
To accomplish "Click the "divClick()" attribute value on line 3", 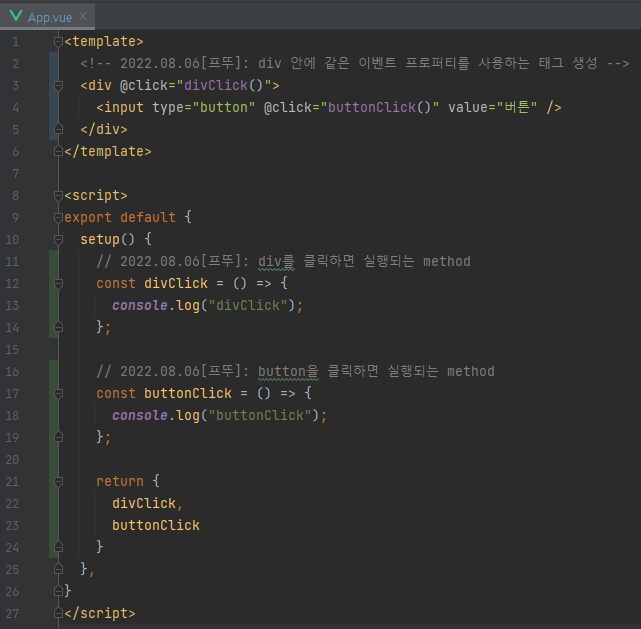I will (x=223, y=85).
